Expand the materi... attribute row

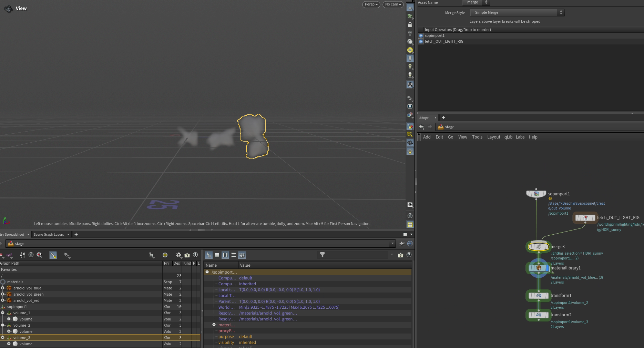tap(214, 325)
